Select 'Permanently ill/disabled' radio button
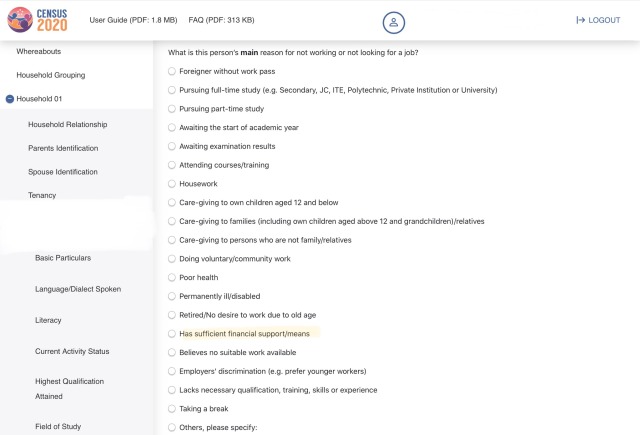The height and width of the screenshot is (435, 640). click(172, 296)
